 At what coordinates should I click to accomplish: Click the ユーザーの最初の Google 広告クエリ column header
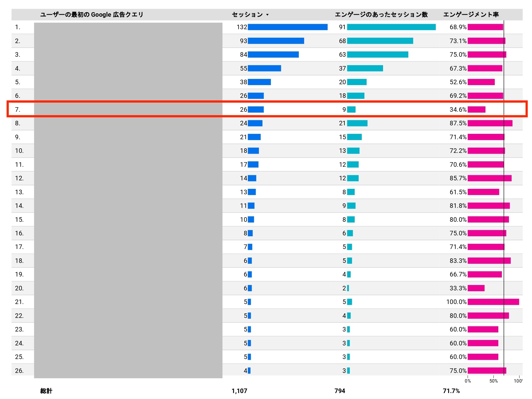point(92,14)
